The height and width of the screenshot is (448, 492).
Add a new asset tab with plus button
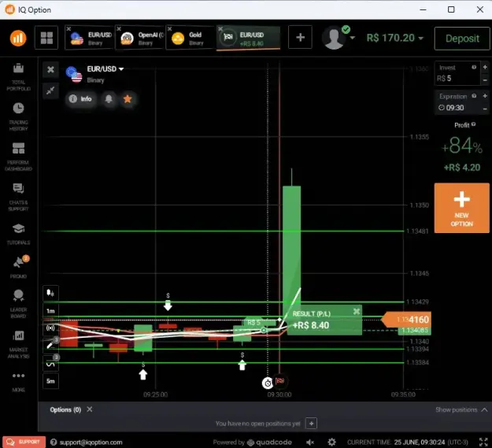point(300,37)
